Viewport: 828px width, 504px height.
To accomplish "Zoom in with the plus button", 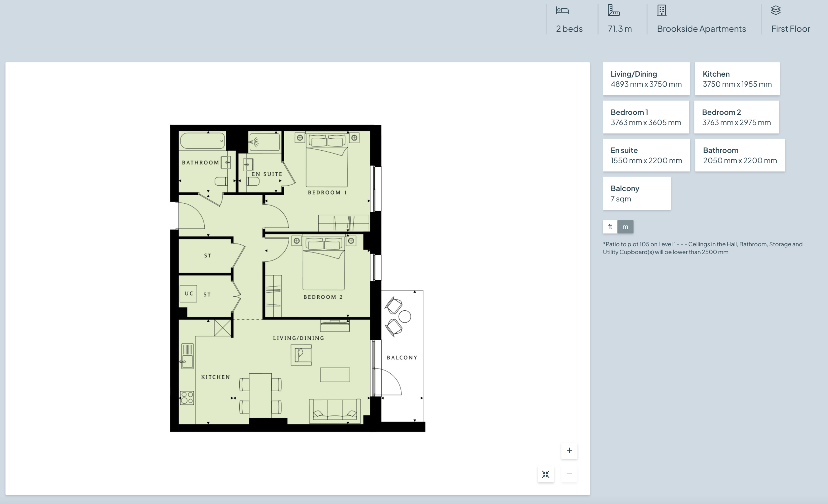I will (x=569, y=450).
